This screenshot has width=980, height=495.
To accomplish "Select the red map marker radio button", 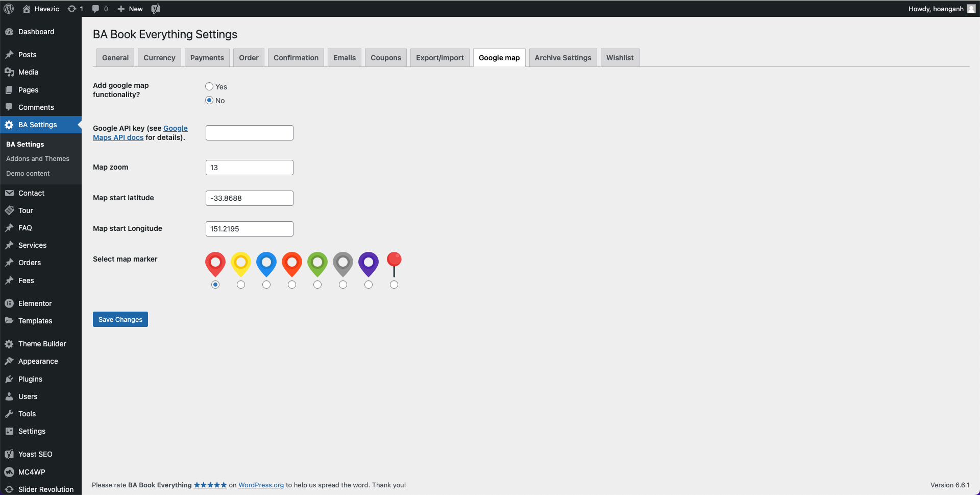I will point(215,285).
